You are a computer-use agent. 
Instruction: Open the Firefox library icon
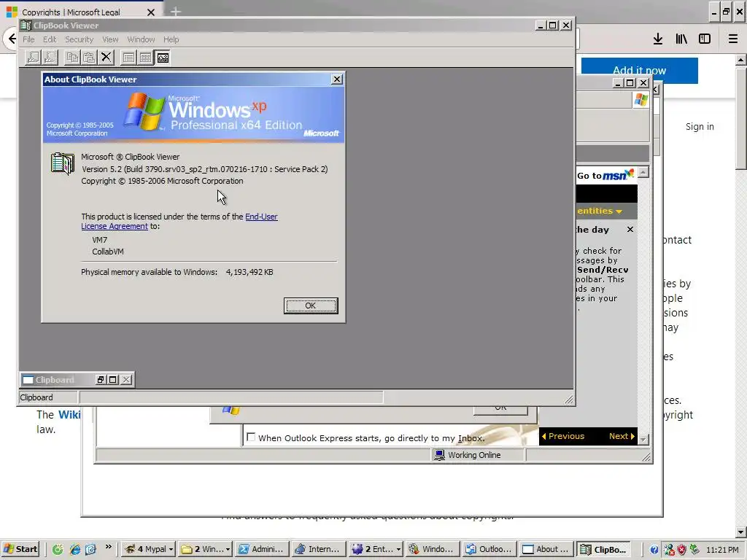pyautogui.click(x=681, y=39)
